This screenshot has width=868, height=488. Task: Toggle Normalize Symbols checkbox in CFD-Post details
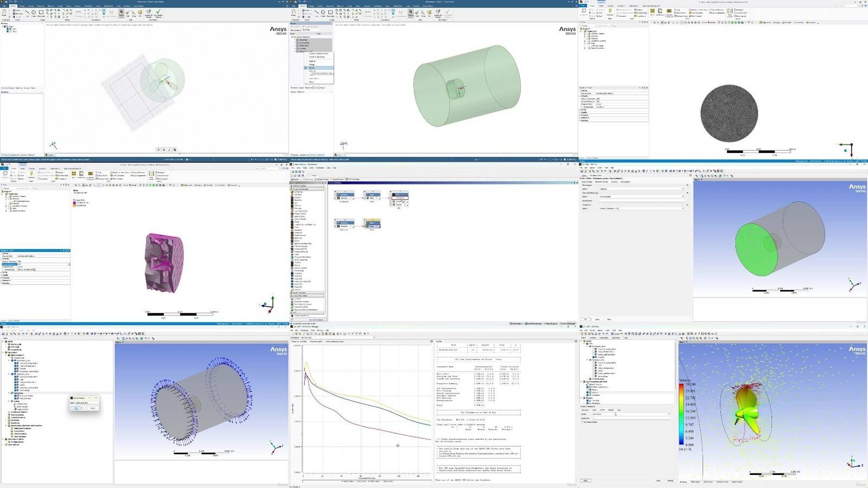582,422
